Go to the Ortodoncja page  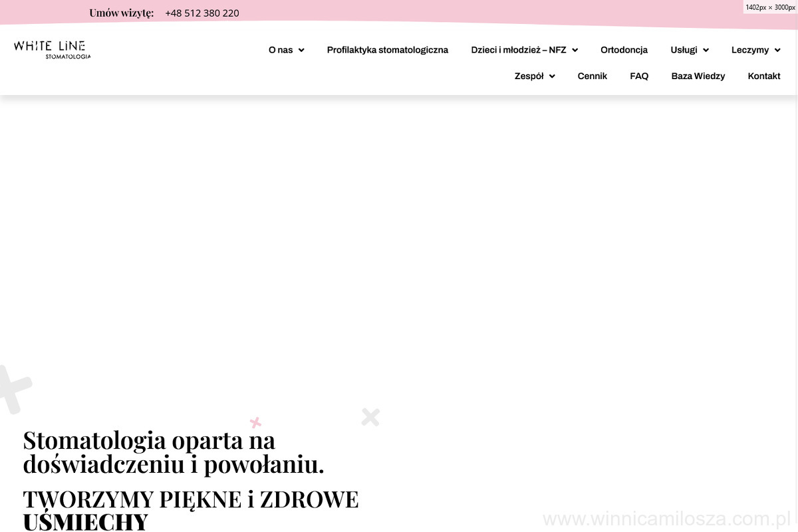tap(624, 50)
